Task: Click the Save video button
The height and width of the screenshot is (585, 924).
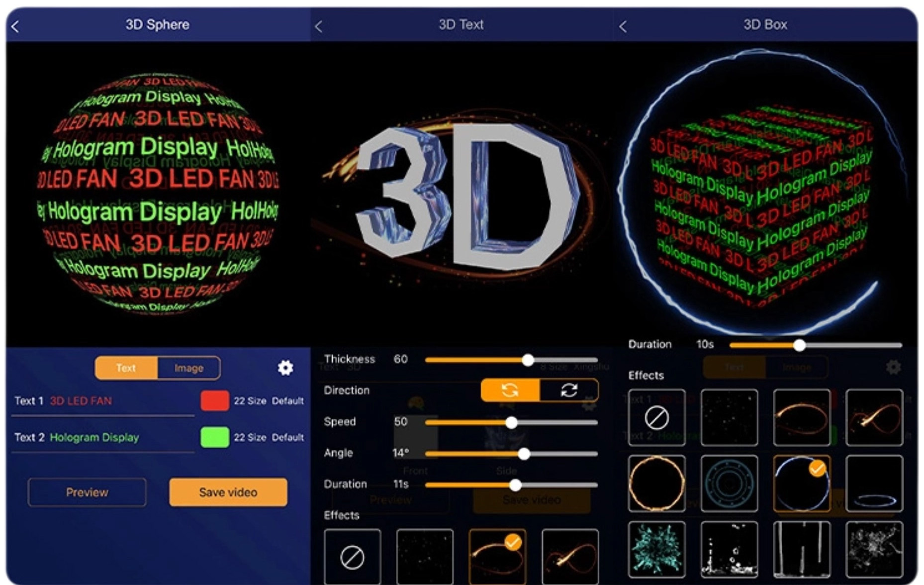Action: point(228,492)
